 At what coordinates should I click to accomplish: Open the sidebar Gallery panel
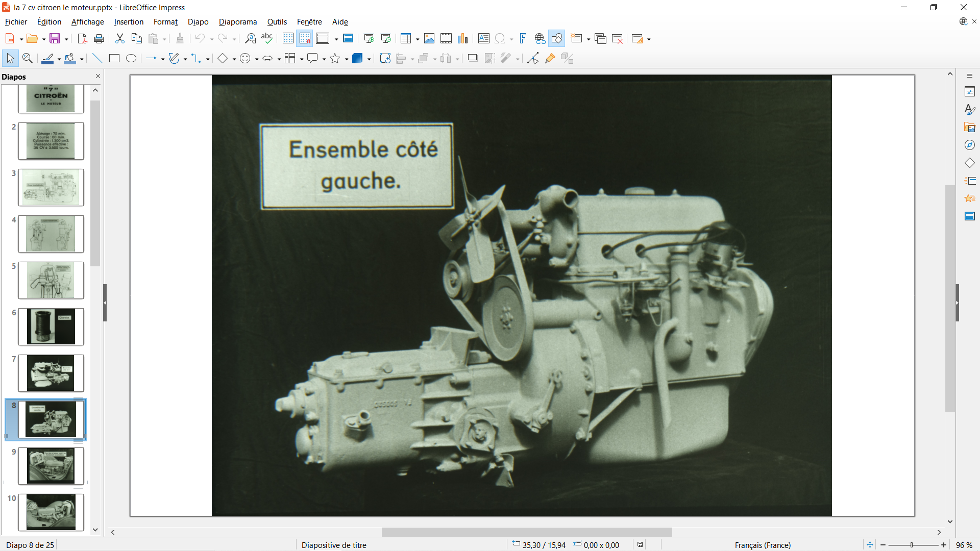coord(970,128)
